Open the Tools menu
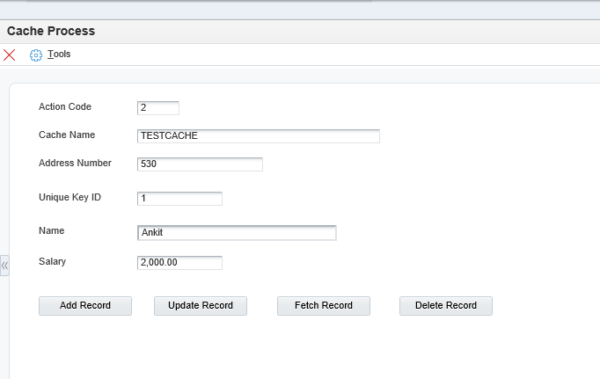This screenshot has width=600, height=379. point(59,54)
